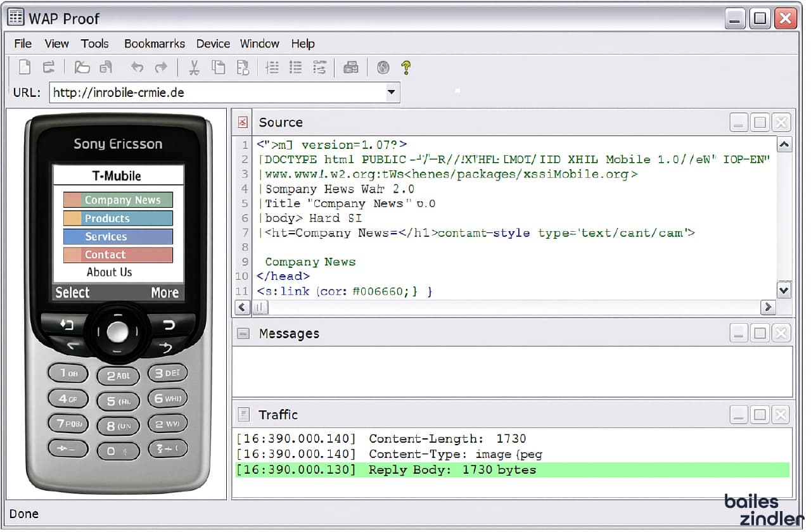This screenshot has height=532, width=811.
Task: Save the current page with the Save icon
Action: [x=106, y=67]
